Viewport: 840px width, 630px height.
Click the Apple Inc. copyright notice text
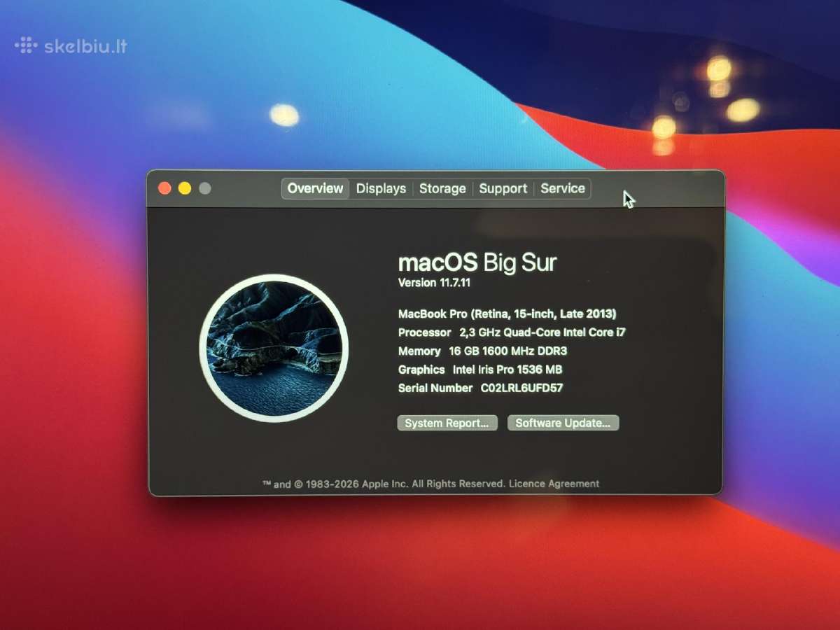tap(384, 484)
